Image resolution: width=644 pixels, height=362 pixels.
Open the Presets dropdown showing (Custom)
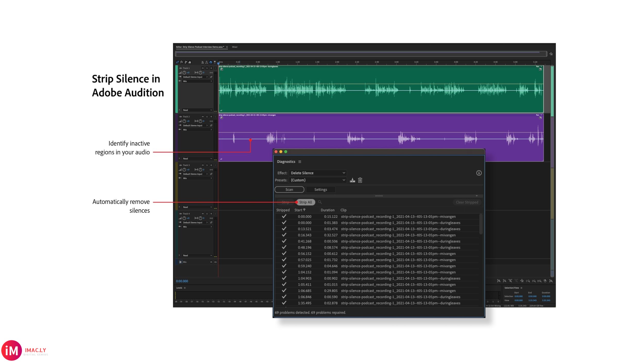[318, 180]
